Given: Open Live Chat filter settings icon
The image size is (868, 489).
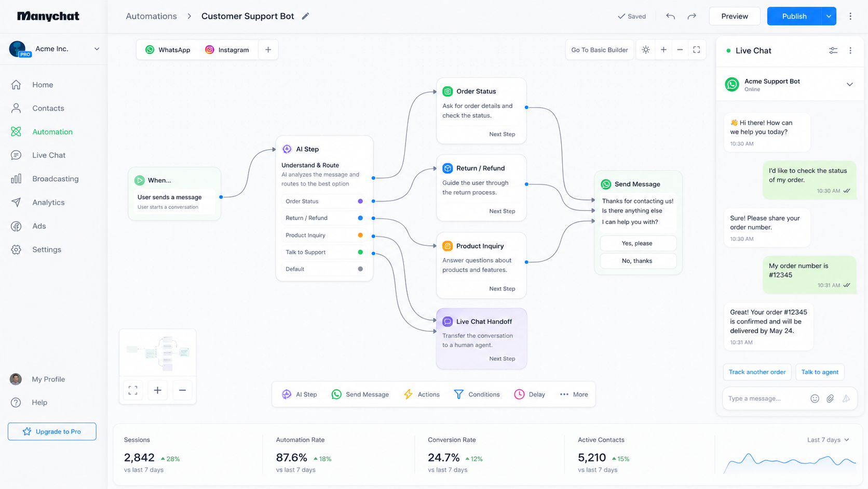Looking at the screenshot, I should click(x=833, y=50).
